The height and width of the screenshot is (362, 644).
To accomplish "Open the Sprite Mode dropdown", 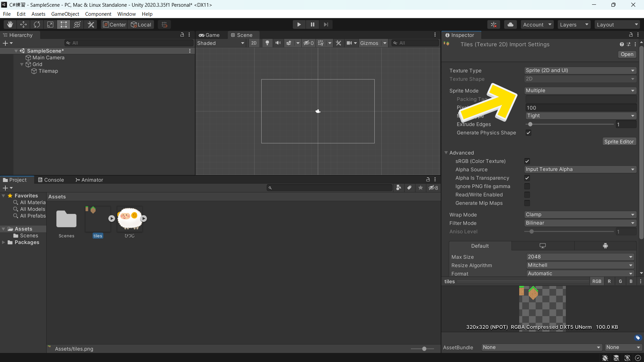I will tap(579, 90).
